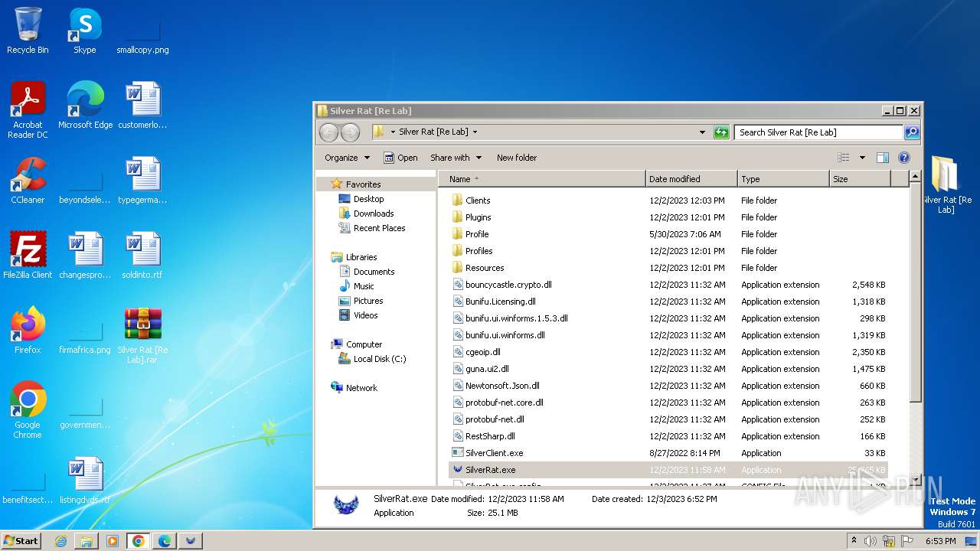Expand the Silver Rat [Re Lab] breadcrumb arrow

(x=475, y=132)
